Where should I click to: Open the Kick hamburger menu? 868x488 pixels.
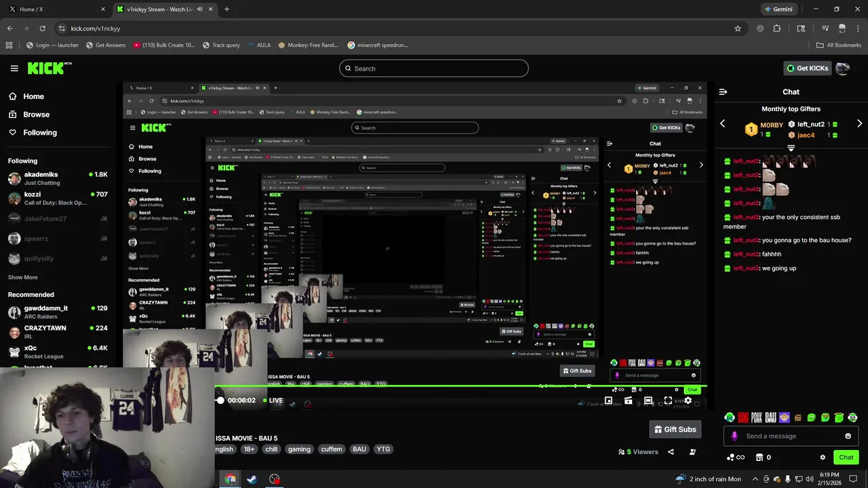(x=14, y=68)
